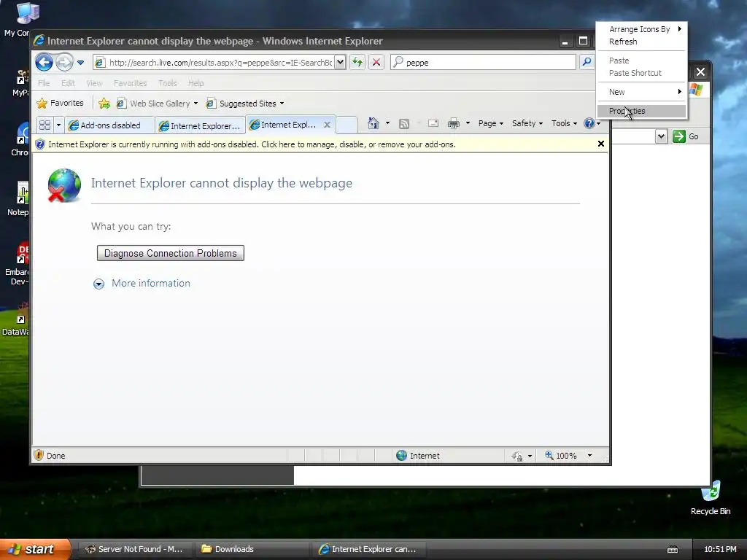Select Properties in the context menu
Image resolution: width=747 pixels, height=560 pixels.
(642, 111)
